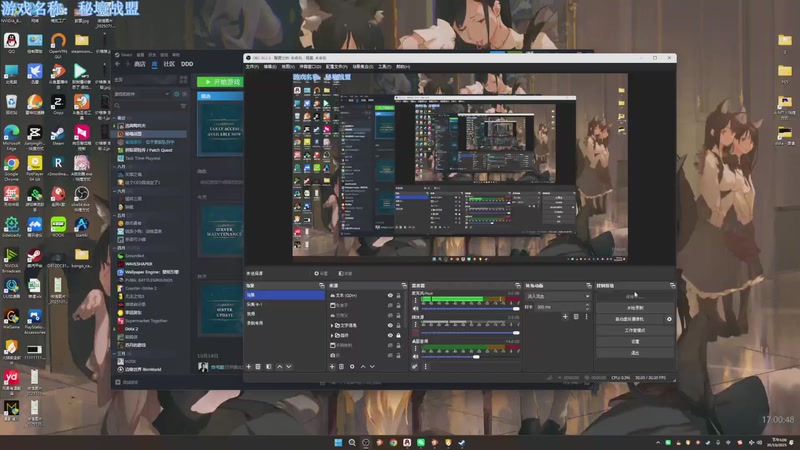Add a transition with plus icon
Viewport: 800px width, 450px height.
565,317
